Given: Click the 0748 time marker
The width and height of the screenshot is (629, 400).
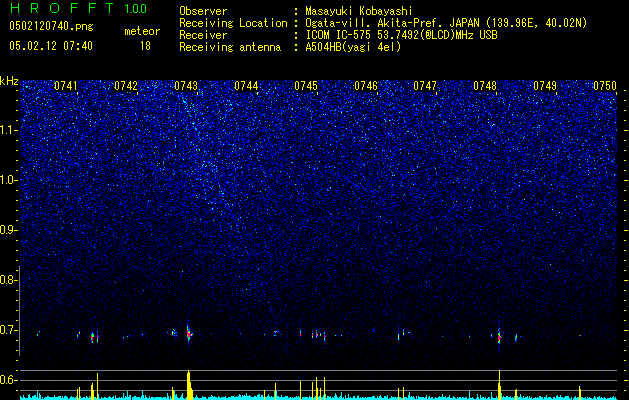Looking at the screenshot, I should pyautogui.click(x=485, y=86).
